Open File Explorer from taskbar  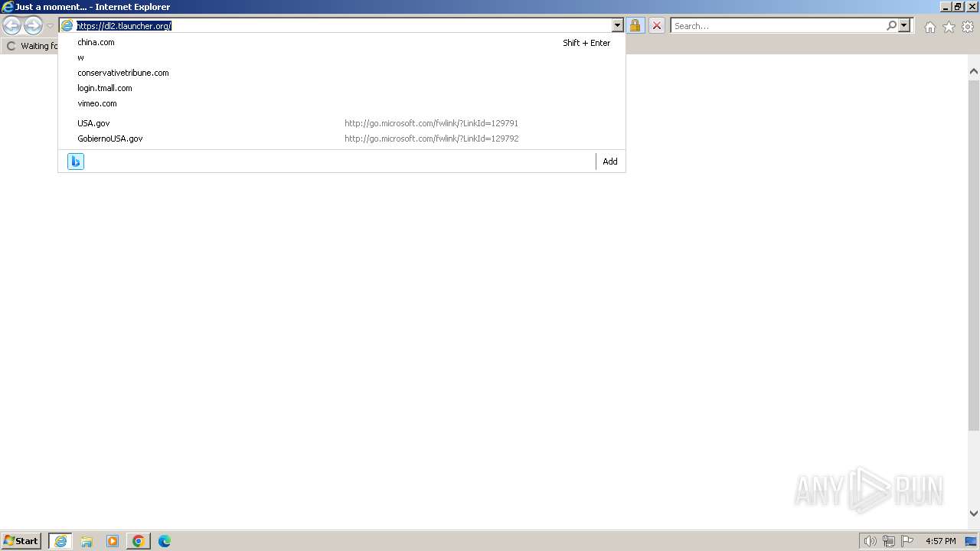(x=87, y=541)
